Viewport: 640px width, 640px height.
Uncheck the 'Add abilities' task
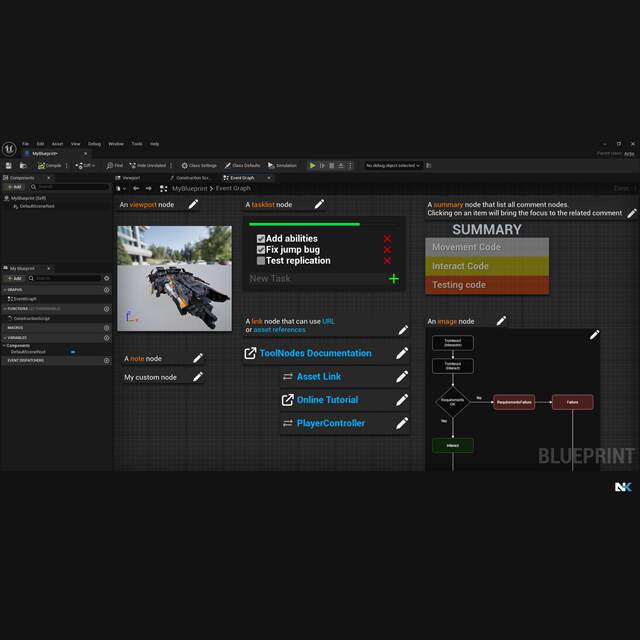(x=261, y=238)
